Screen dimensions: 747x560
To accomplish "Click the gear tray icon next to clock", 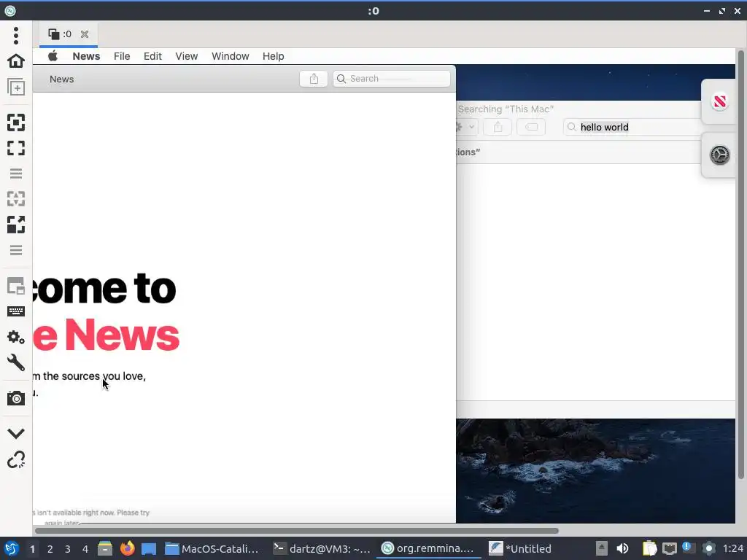I will coord(708,548).
